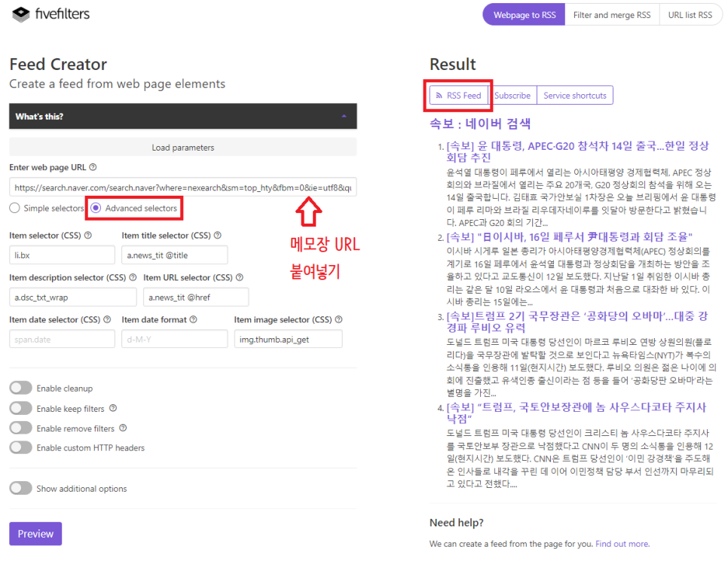Click Item description field a.dsc_txt_wrap
The width and height of the screenshot is (728, 561).
coord(73,297)
